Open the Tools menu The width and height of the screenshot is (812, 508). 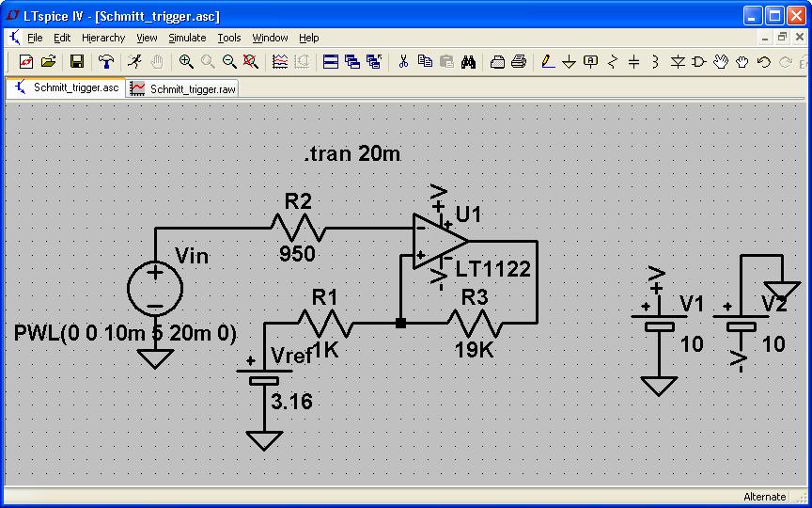point(229,38)
